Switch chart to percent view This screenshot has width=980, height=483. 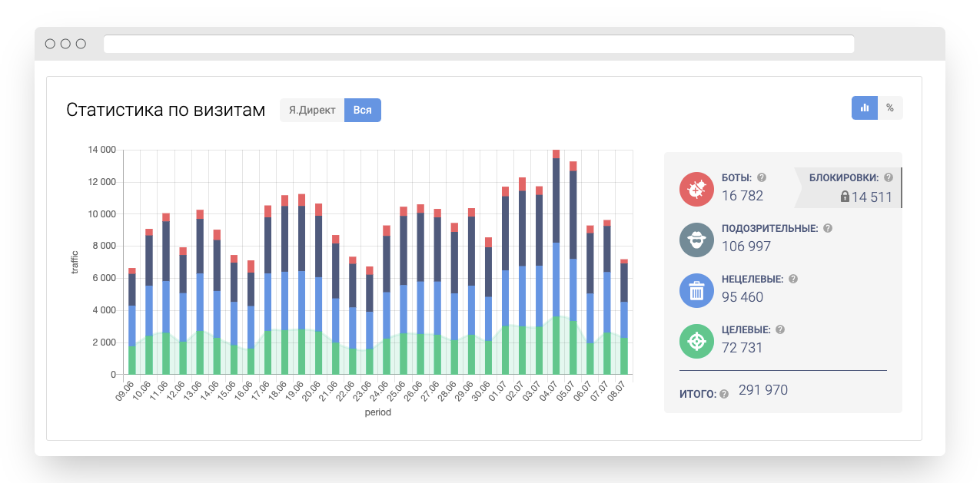coord(890,108)
